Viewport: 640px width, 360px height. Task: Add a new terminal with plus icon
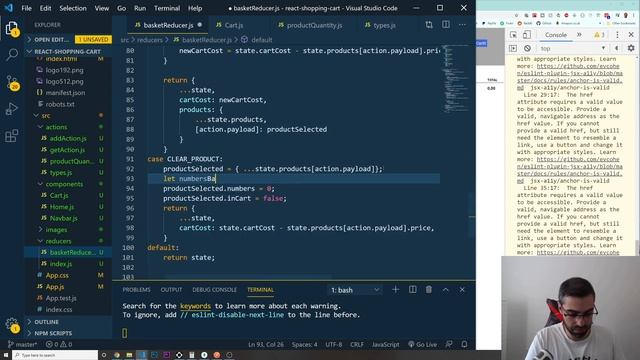(x=396, y=290)
